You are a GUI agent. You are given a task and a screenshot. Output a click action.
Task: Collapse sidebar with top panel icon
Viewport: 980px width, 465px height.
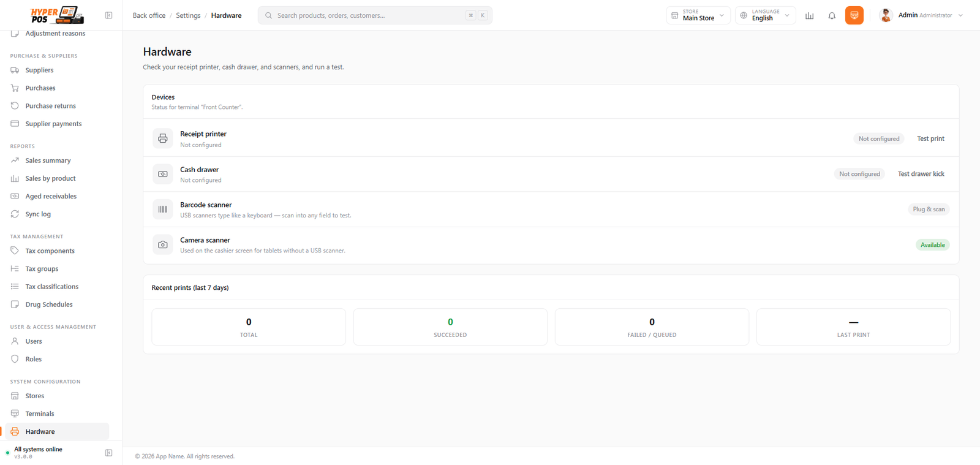point(108,15)
